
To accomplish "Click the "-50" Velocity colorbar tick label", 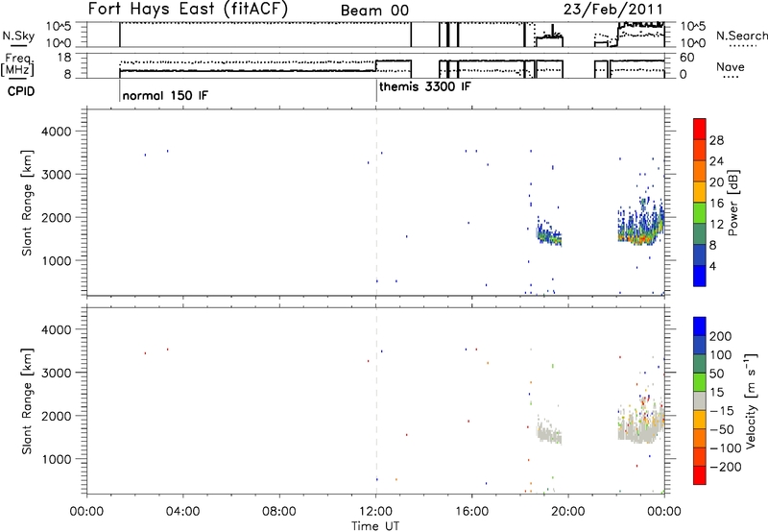I will [722, 429].
